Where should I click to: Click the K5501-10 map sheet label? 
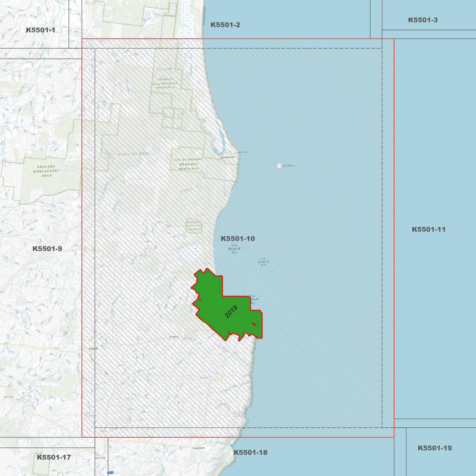point(238,238)
